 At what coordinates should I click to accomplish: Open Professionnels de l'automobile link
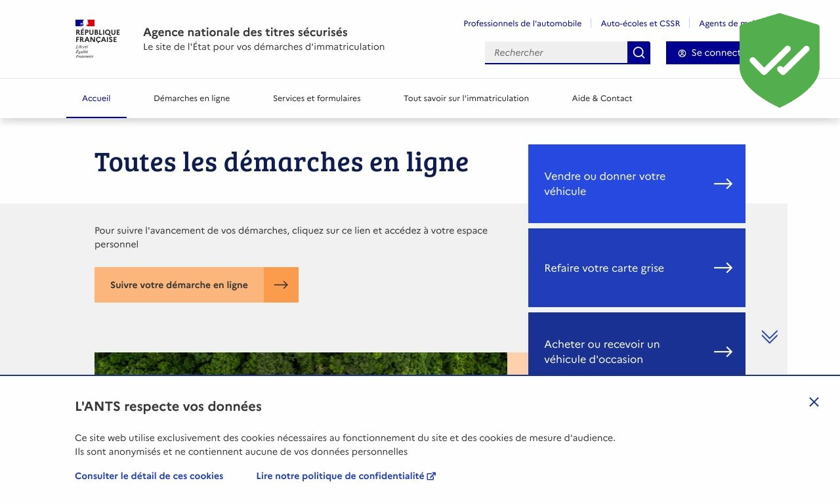[x=522, y=24]
